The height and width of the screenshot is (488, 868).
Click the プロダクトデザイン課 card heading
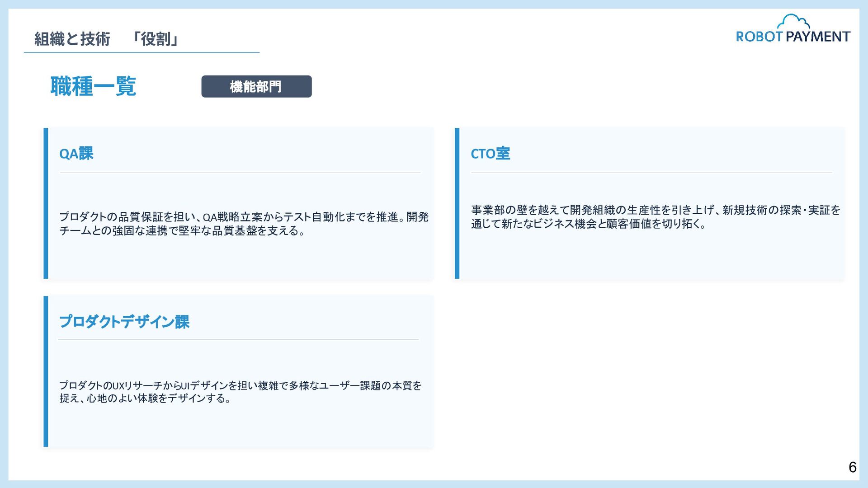124,322
